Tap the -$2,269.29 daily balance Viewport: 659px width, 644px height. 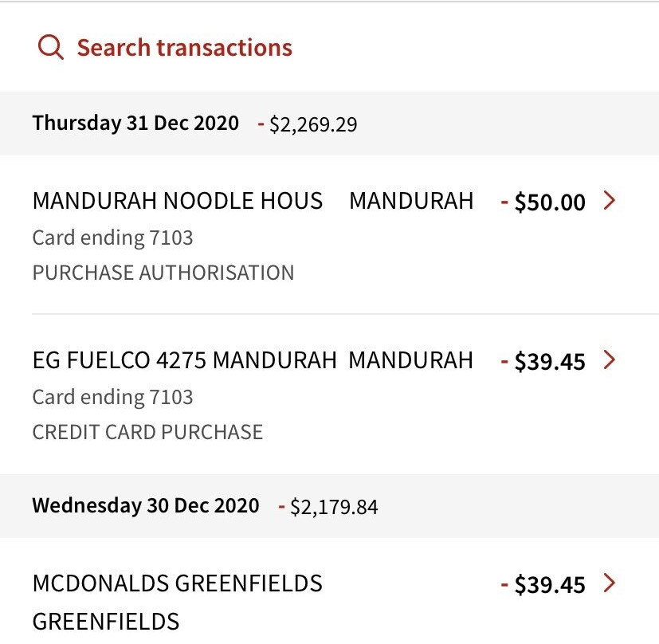pos(308,124)
